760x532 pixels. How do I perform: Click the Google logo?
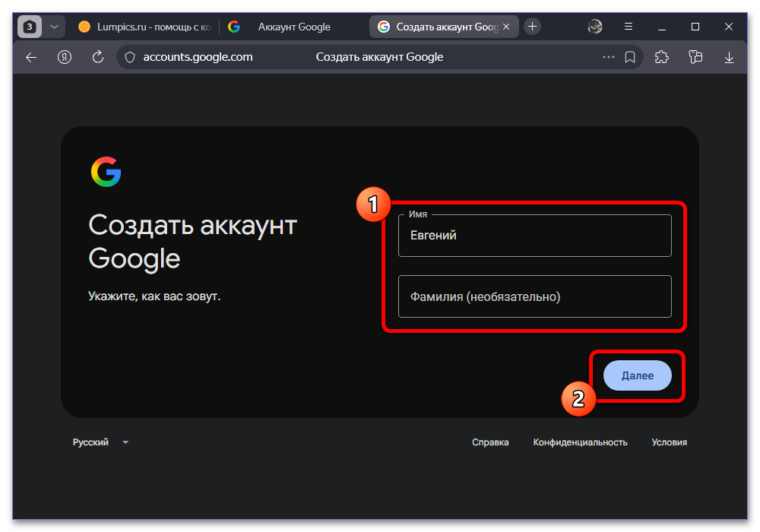(x=106, y=172)
